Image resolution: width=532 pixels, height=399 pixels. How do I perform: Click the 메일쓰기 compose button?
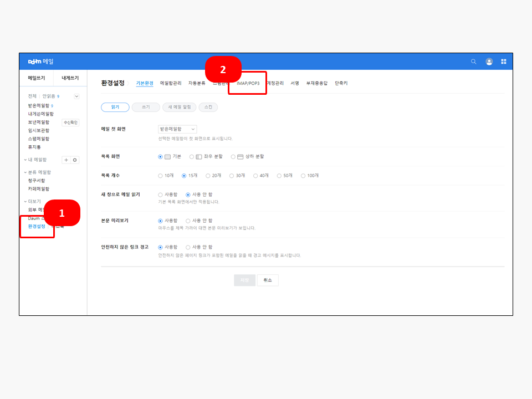37,78
